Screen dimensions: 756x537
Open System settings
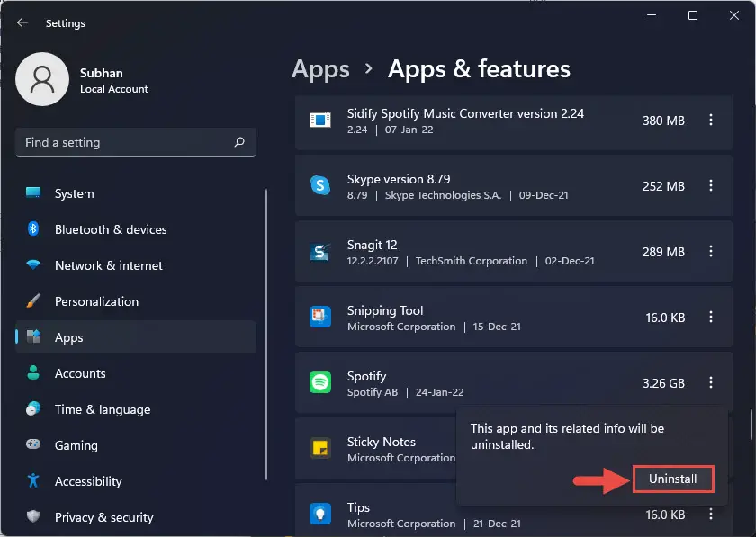click(x=136, y=193)
